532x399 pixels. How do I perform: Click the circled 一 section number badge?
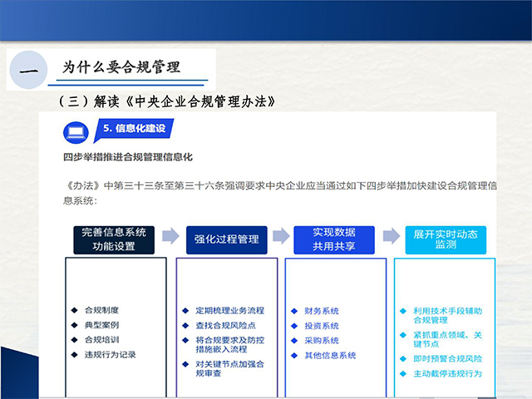click(28, 70)
